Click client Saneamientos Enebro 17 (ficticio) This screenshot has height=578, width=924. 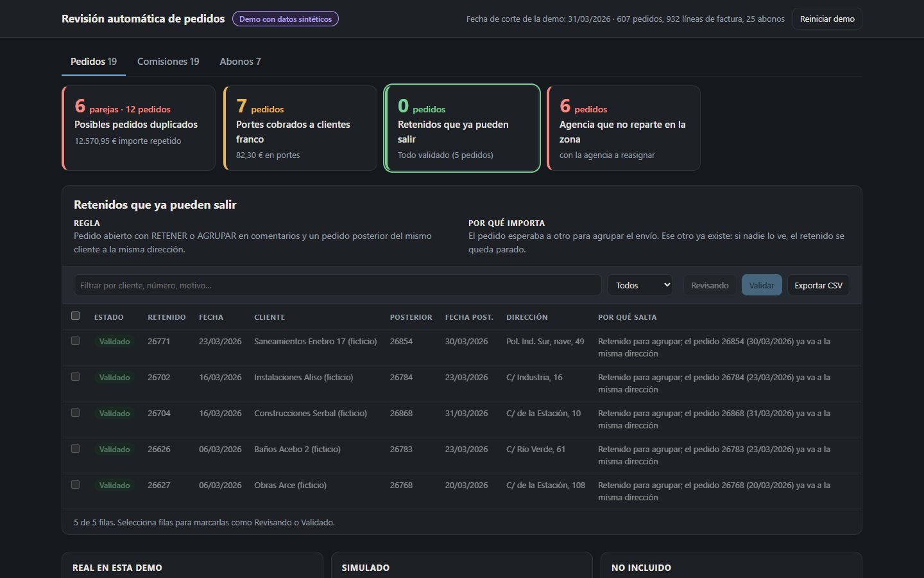point(316,342)
